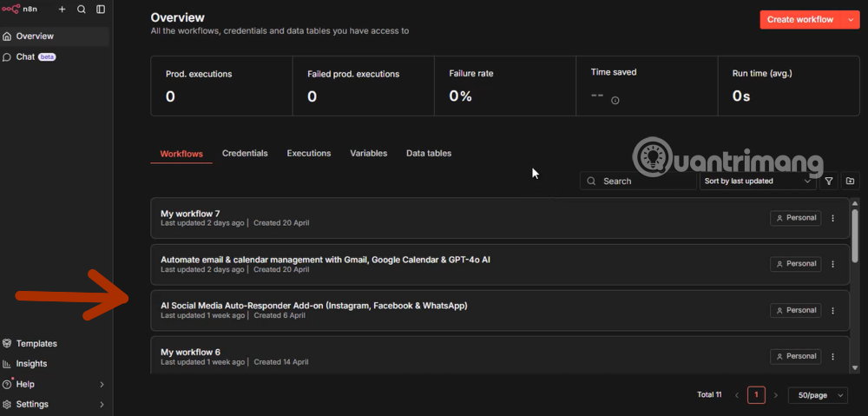868x416 pixels.
Task: Open Templates from the sidebar
Action: [36, 344]
